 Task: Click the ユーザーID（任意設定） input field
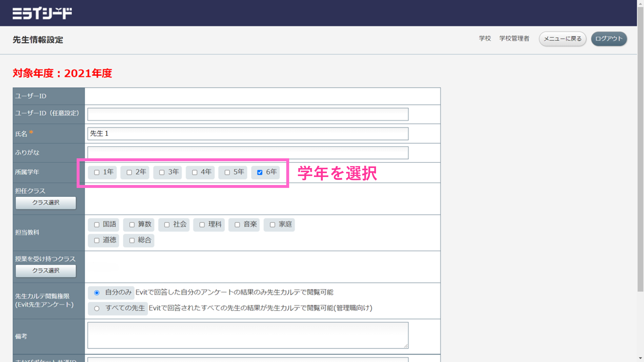[248, 114]
